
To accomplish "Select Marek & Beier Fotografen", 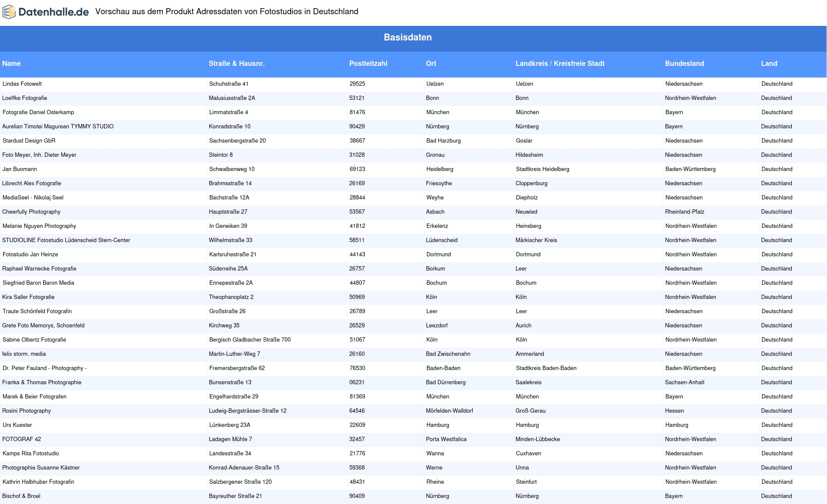I will click(34, 396).
